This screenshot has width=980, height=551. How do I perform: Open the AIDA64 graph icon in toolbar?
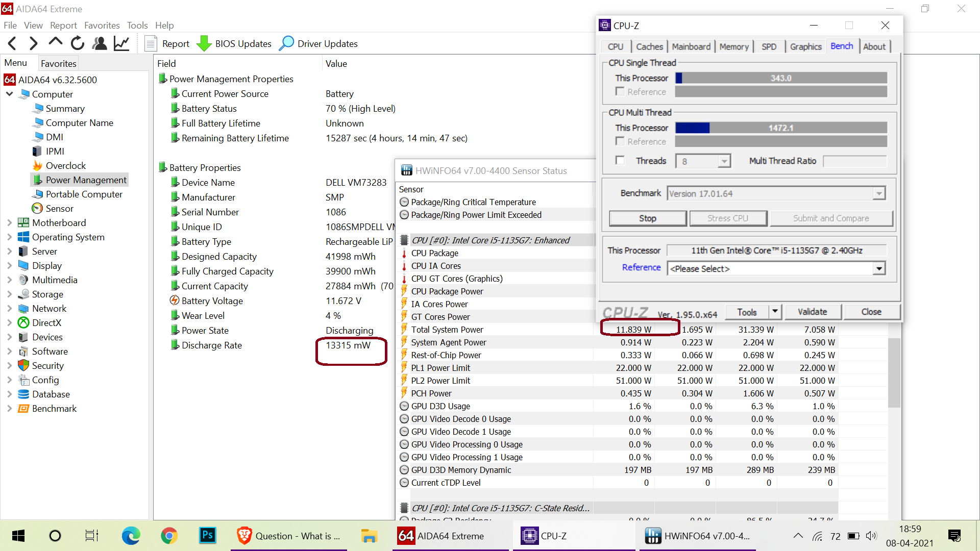pyautogui.click(x=121, y=43)
